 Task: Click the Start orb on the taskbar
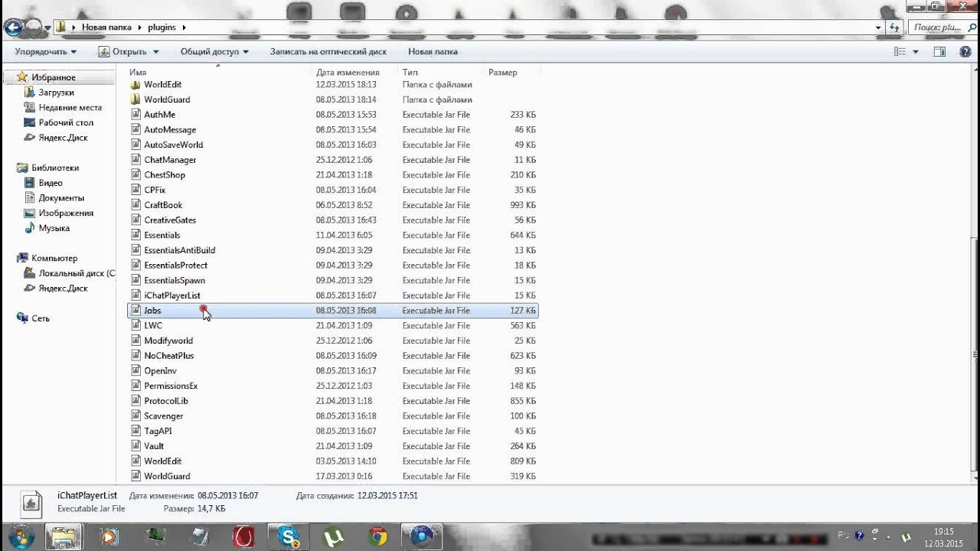coord(21,536)
